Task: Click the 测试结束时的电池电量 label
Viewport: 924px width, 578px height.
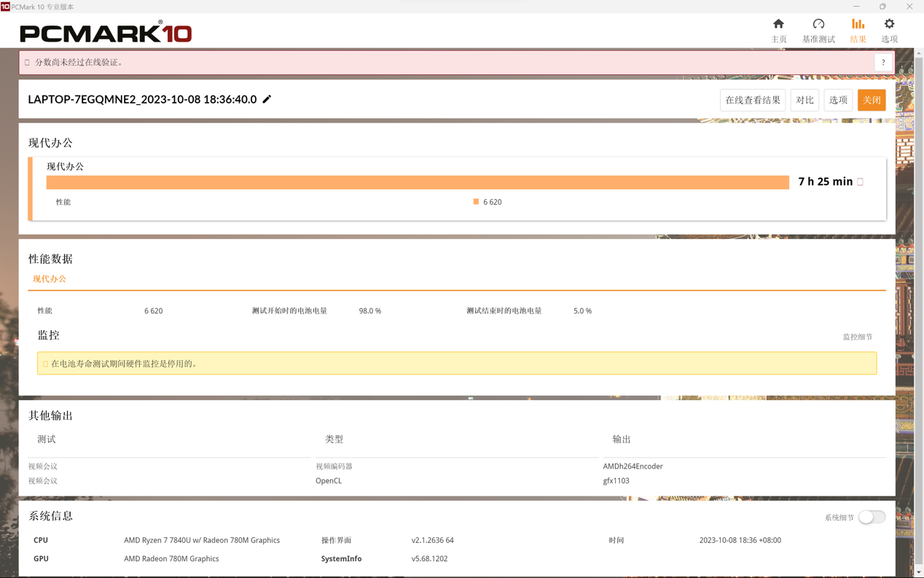Action: [504, 311]
